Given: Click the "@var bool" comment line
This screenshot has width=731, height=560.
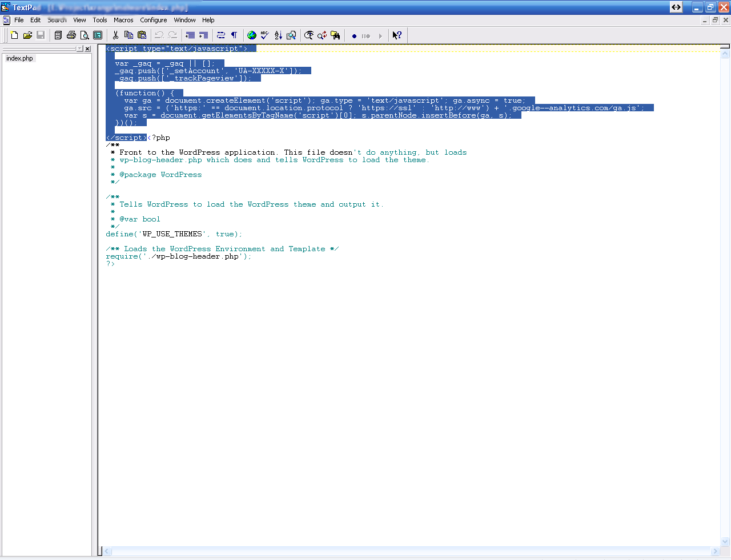Looking at the screenshot, I should coord(136,219).
